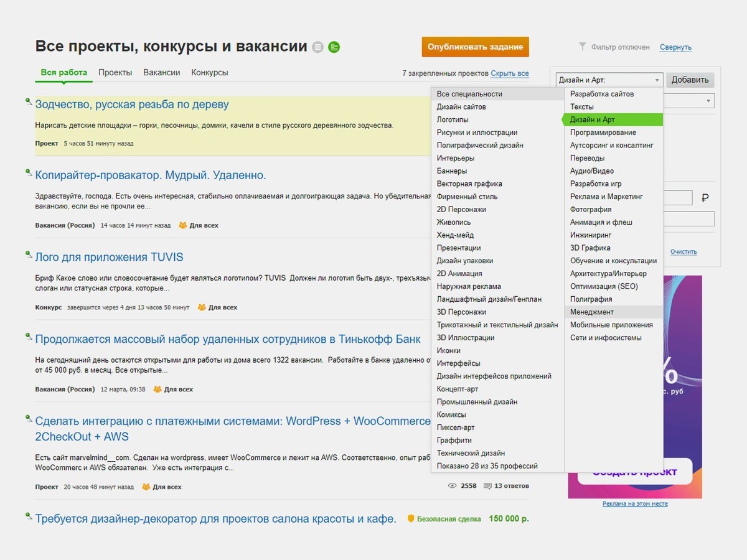Click the gray list view icon beside the heading
Image resolution: width=747 pixels, height=560 pixels.
click(318, 47)
